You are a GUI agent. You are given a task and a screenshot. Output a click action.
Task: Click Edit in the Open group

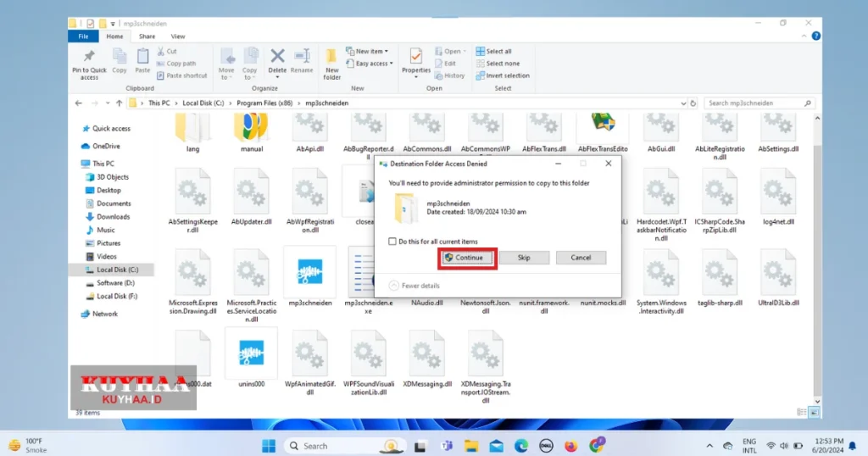coord(445,64)
